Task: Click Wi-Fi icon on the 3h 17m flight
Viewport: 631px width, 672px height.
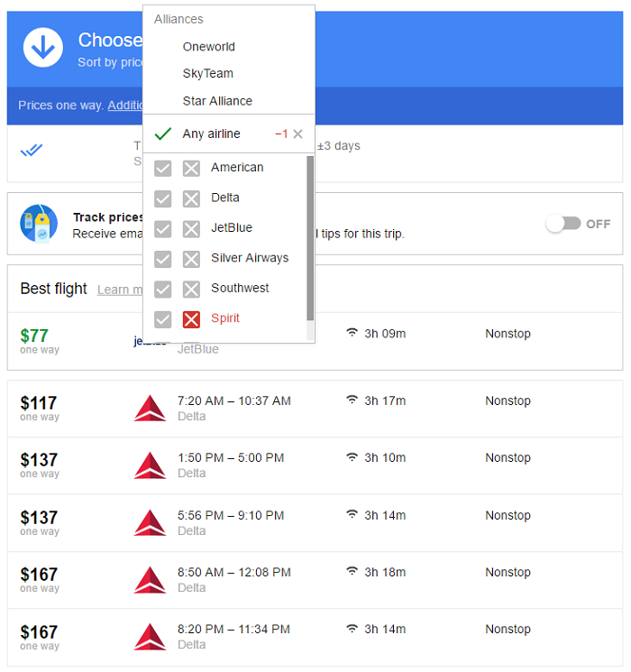Action: pyautogui.click(x=352, y=400)
